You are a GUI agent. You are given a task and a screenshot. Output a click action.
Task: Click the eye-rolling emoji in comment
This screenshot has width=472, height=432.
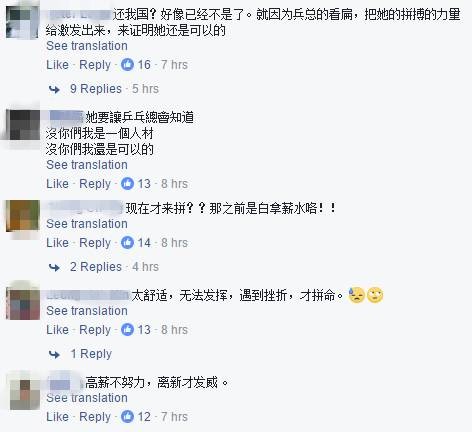[x=375, y=295]
